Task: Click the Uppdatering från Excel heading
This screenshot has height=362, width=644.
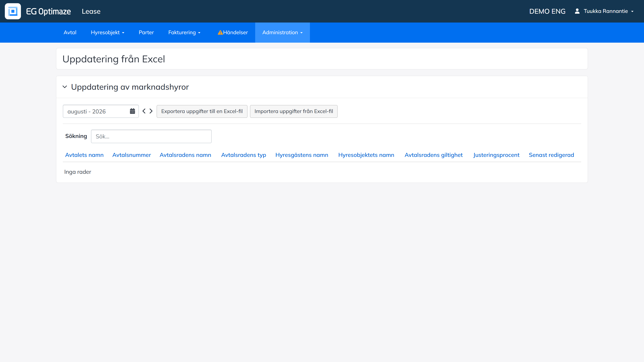Action: 114,59
